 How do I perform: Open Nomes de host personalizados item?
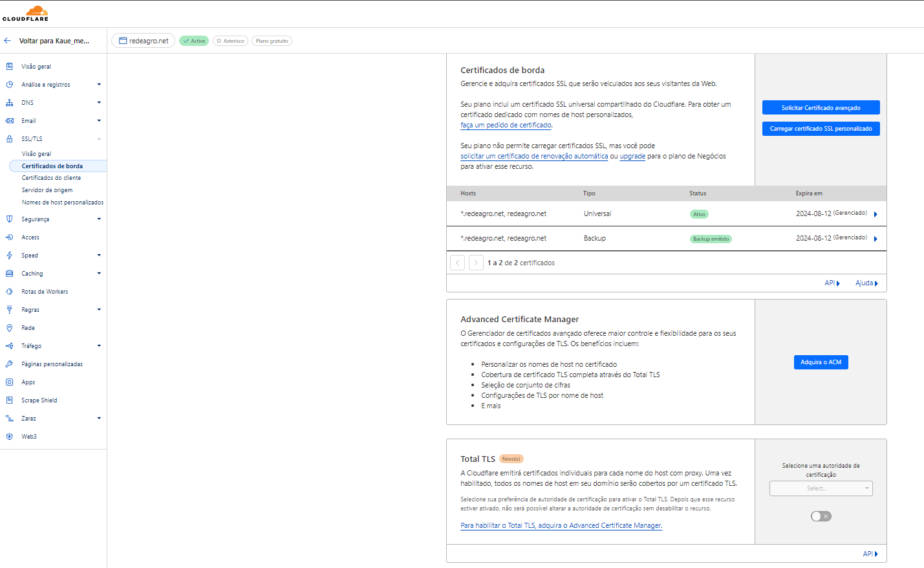click(63, 202)
